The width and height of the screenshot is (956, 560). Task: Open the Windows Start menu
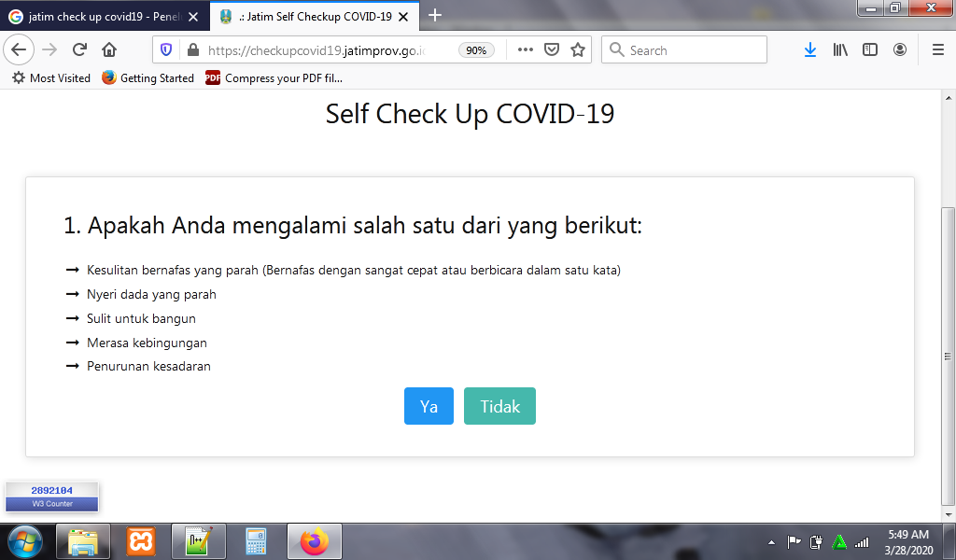pyautogui.click(x=24, y=541)
